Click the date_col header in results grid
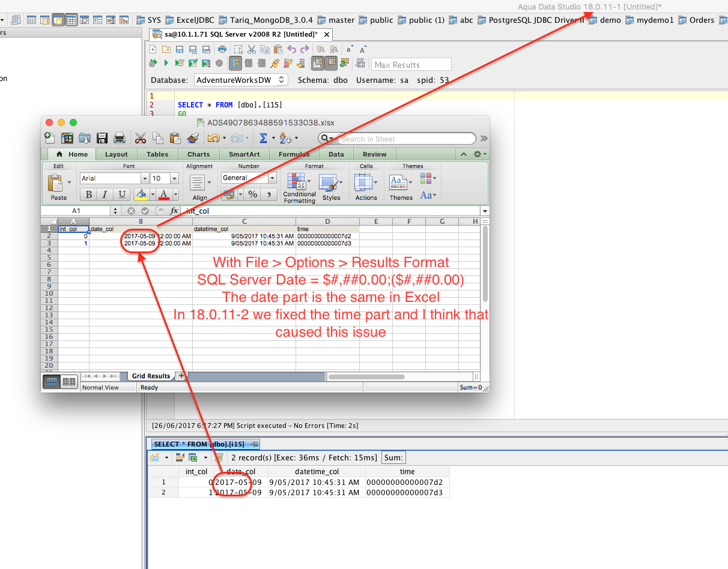This screenshot has width=728, height=569. click(x=241, y=472)
